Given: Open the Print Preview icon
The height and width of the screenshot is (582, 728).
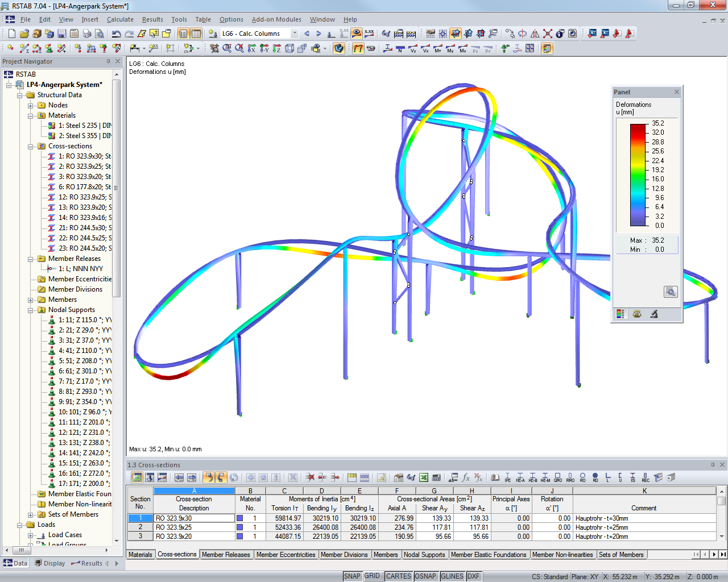Looking at the screenshot, I should click(x=98, y=34).
